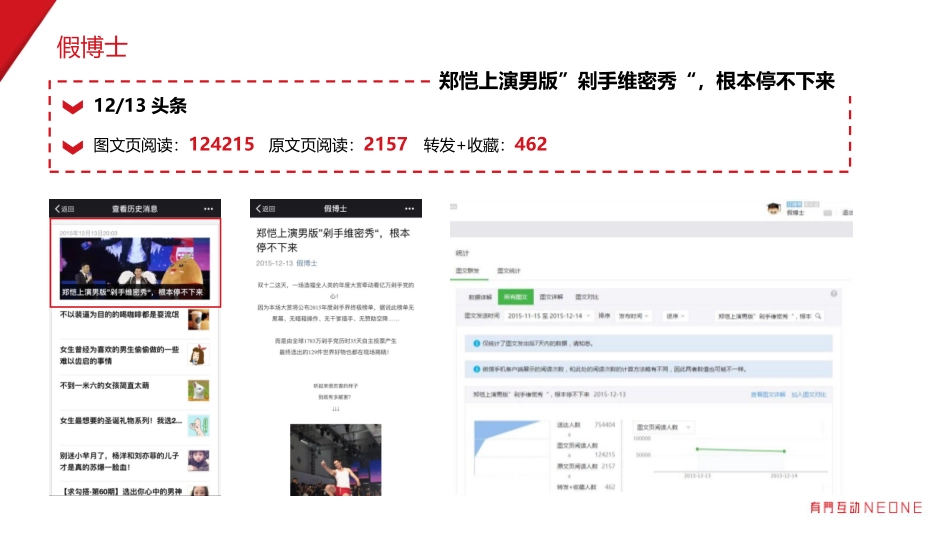This screenshot has width=950, height=535.
Task: Click the logout link beside the account name
Action: 847,213
